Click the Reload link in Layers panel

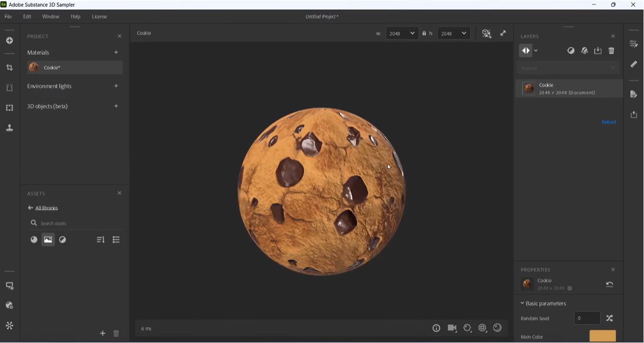[x=608, y=122]
